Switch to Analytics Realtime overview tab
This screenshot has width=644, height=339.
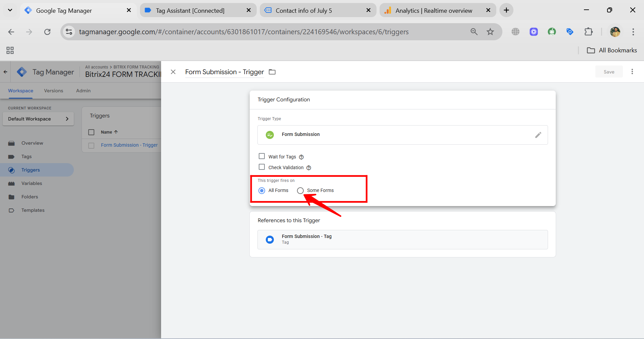tap(438, 10)
